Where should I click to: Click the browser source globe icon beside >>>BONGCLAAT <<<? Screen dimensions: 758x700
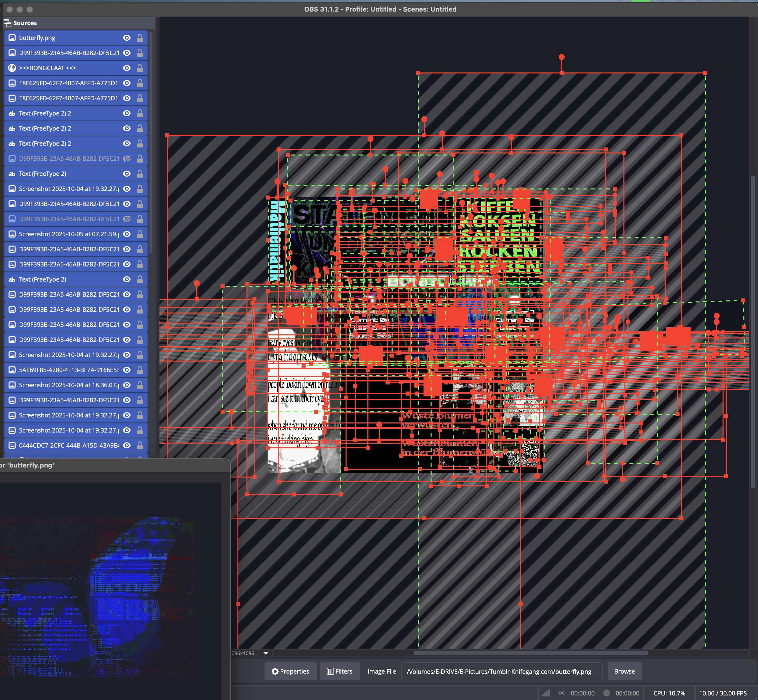[12, 68]
